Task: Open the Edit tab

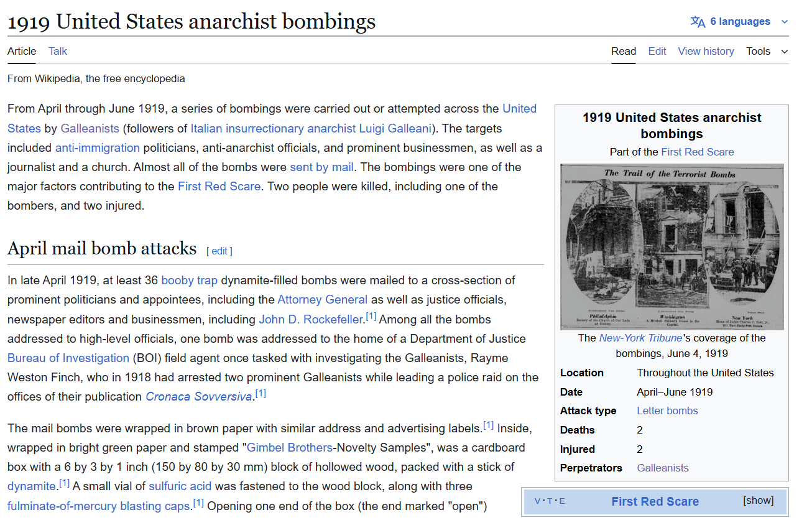Action: [657, 51]
